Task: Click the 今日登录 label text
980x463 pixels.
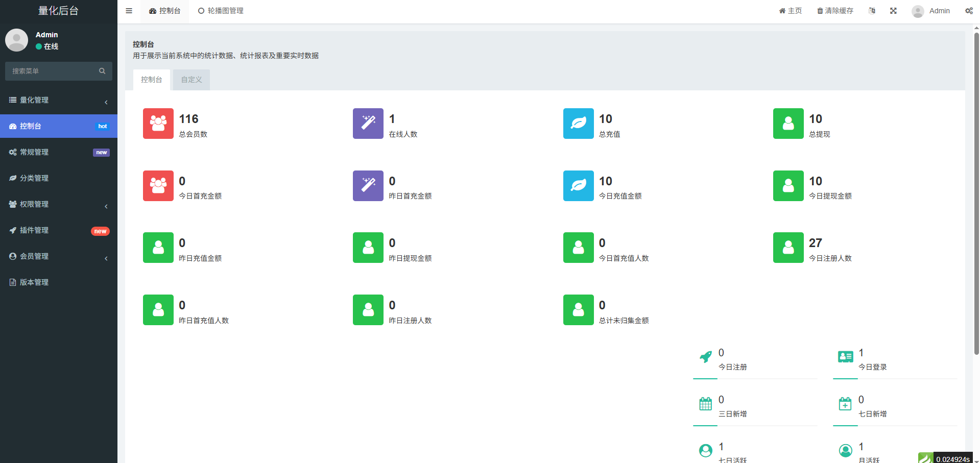Action: (x=872, y=367)
